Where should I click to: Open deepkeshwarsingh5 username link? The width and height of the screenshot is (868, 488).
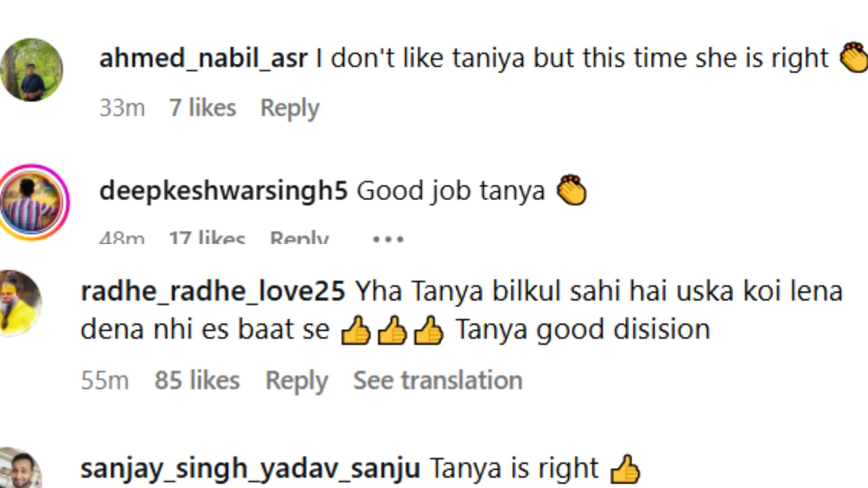(223, 191)
